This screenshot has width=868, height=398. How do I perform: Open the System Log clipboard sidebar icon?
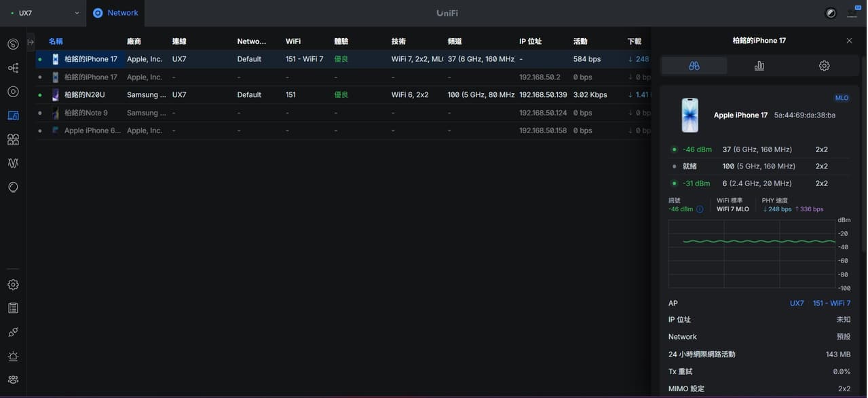coord(13,308)
